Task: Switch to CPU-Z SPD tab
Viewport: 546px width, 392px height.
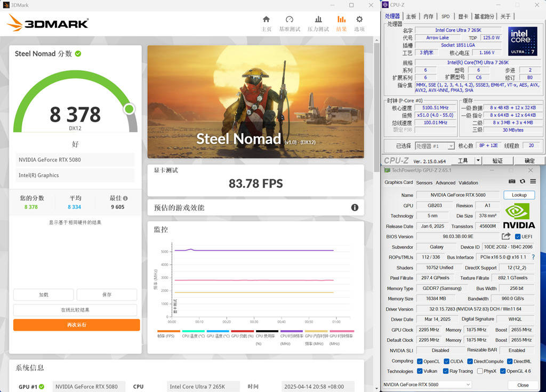Action: point(445,17)
